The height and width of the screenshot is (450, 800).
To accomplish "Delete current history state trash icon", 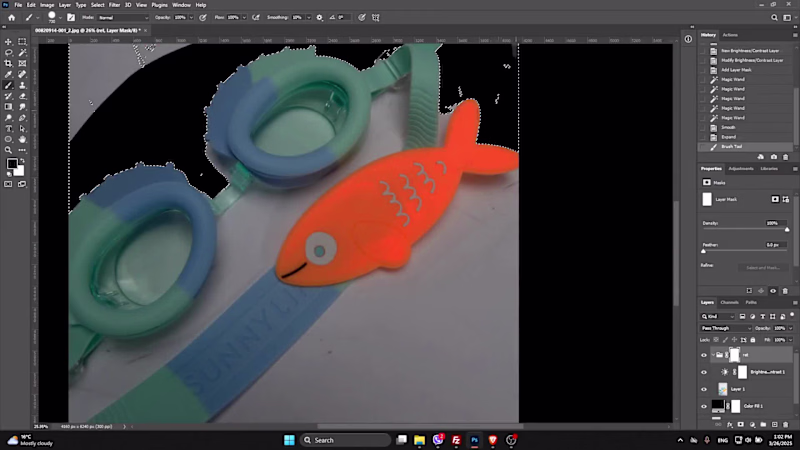I will coord(786,157).
